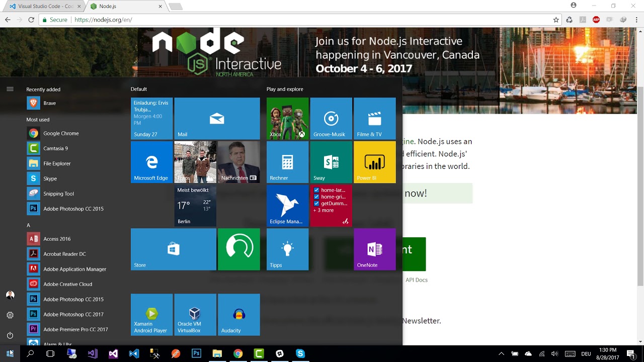Image resolution: width=644 pixels, height=362 pixels.
Task: Open taskbar search magnifier
Action: point(30,353)
